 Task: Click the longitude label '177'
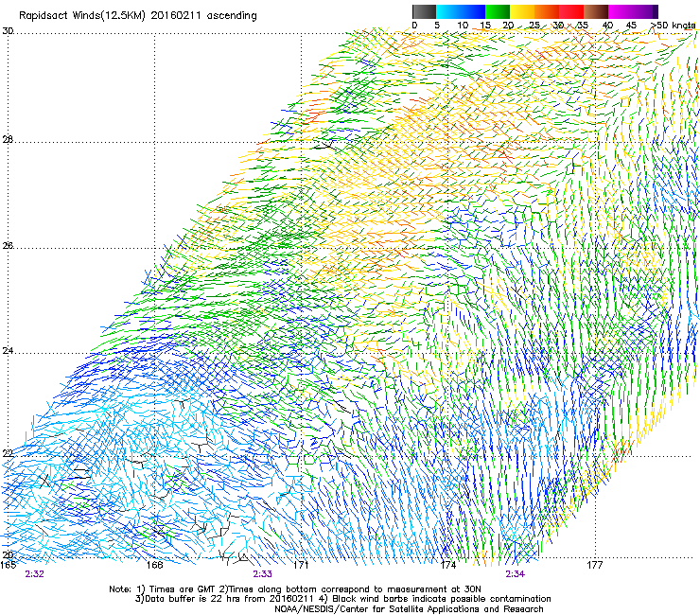point(594,565)
